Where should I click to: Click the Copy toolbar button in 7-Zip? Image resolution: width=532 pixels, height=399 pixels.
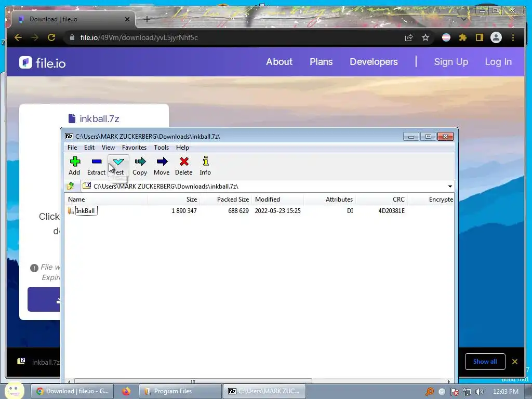coord(140,166)
